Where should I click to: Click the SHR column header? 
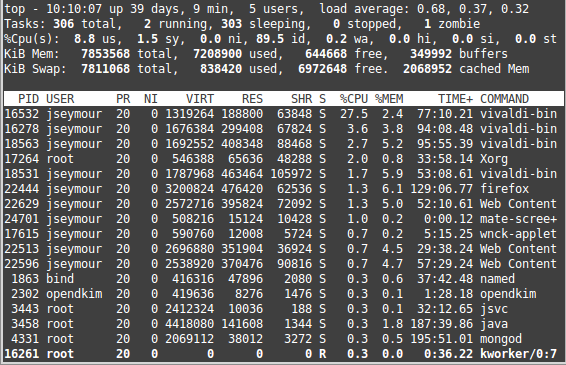coord(301,99)
